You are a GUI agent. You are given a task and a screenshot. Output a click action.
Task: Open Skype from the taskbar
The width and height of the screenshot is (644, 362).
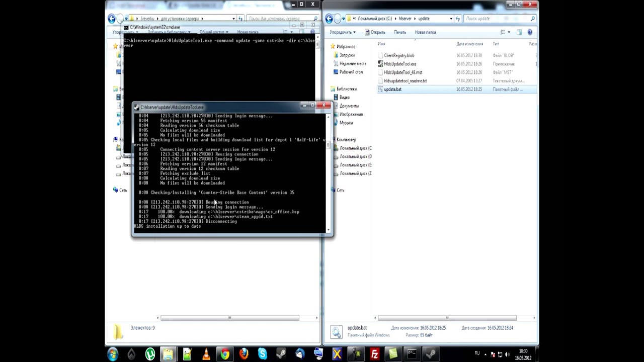click(263, 354)
